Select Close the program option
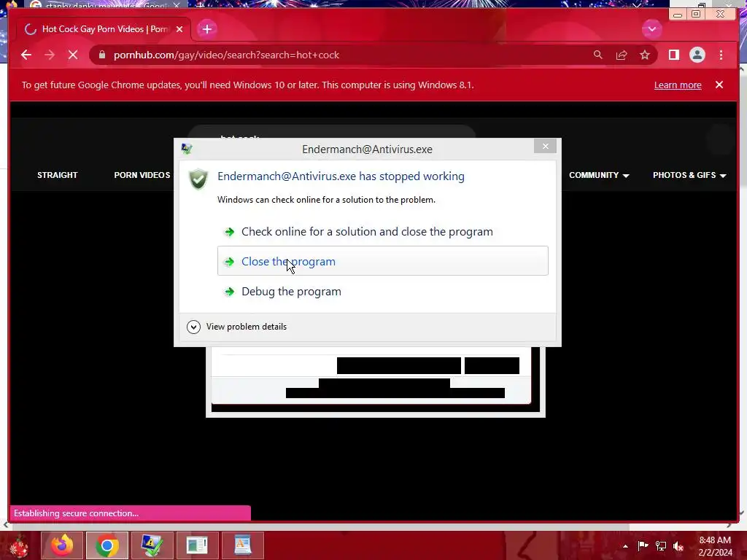 pyautogui.click(x=382, y=261)
